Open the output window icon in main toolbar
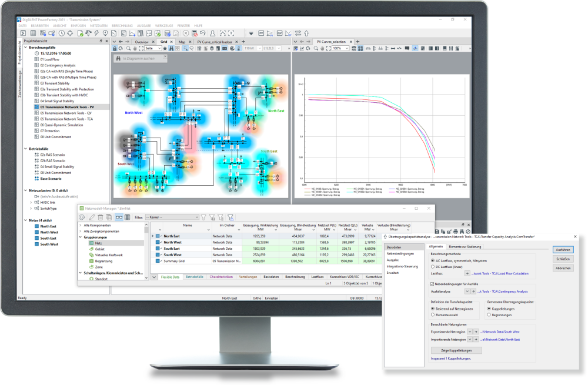This screenshot has height=392, width=588. (x=24, y=33)
